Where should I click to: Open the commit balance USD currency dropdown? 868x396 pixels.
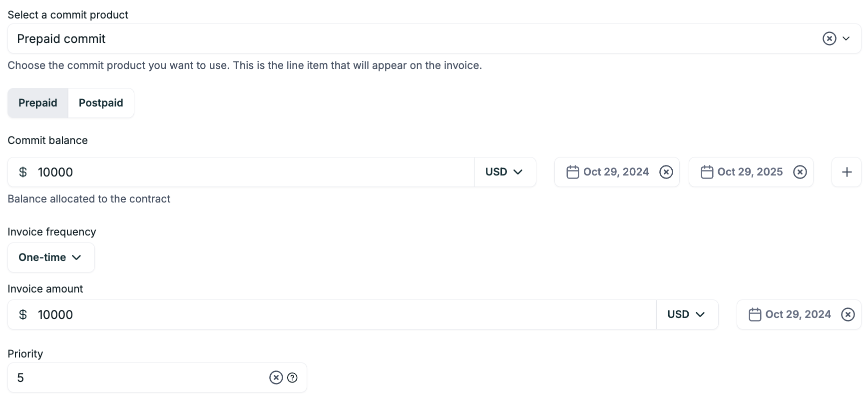point(505,172)
